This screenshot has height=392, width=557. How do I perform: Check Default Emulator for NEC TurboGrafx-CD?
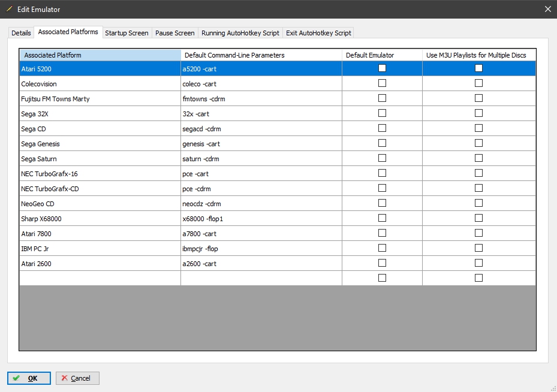383,188
